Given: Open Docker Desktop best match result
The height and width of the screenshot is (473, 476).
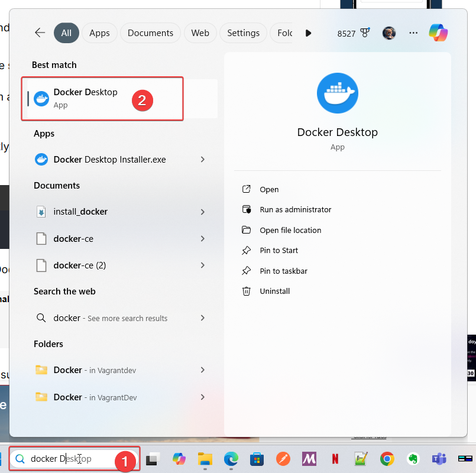Looking at the screenshot, I should 122,98.
